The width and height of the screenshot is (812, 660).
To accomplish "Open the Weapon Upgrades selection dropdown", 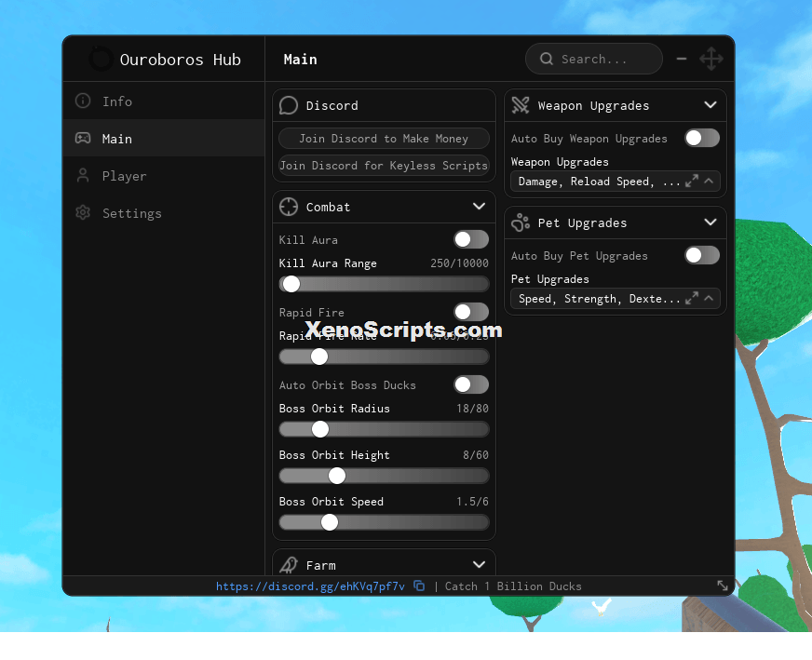I will coord(616,182).
